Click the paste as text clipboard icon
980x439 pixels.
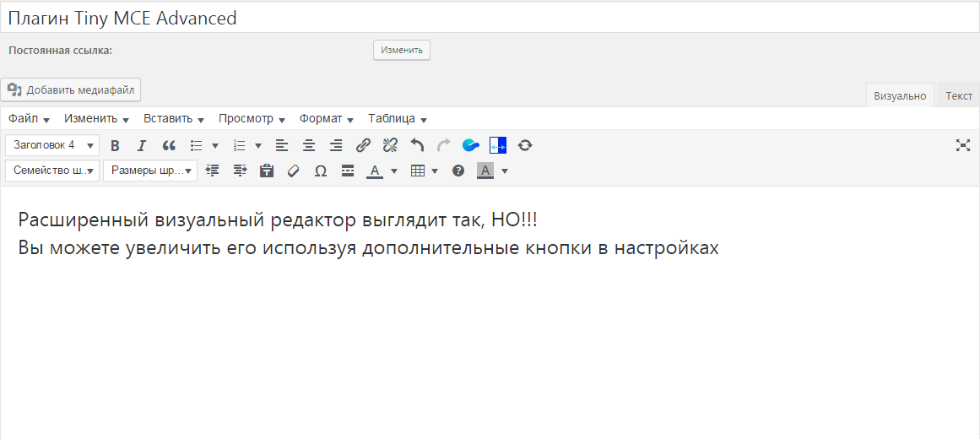(267, 171)
